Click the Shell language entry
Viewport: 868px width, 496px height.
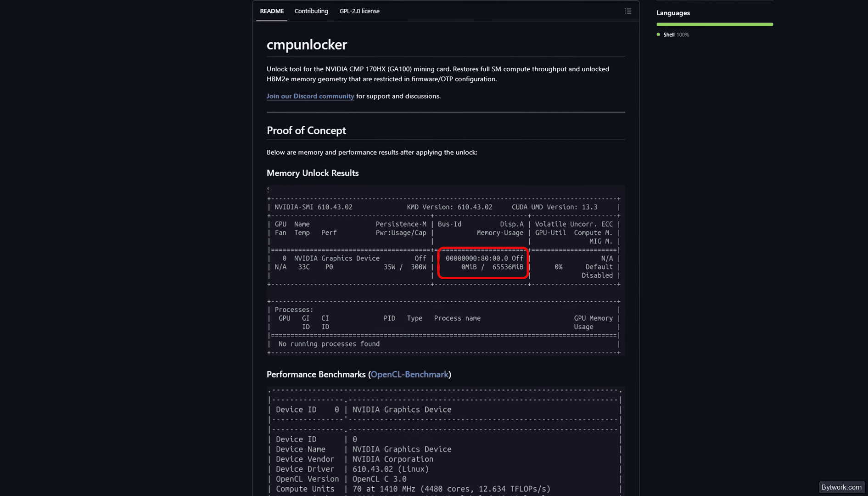[672, 35]
